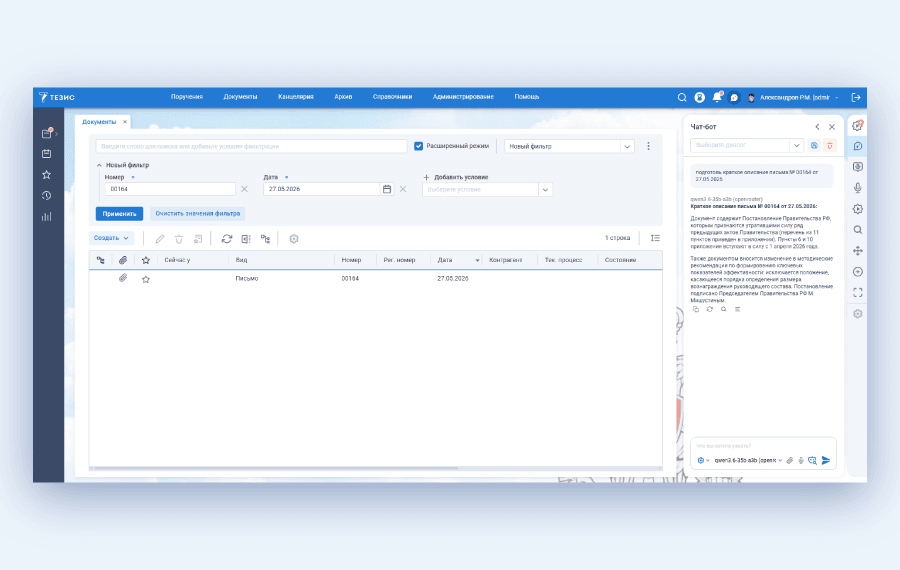Click the filter search input field
The image size is (900, 570).
(251, 146)
